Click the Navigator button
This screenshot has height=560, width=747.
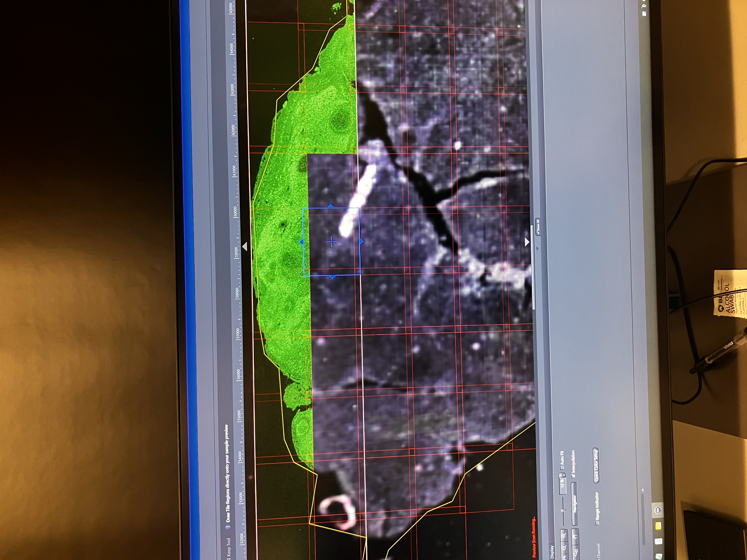pos(575,504)
